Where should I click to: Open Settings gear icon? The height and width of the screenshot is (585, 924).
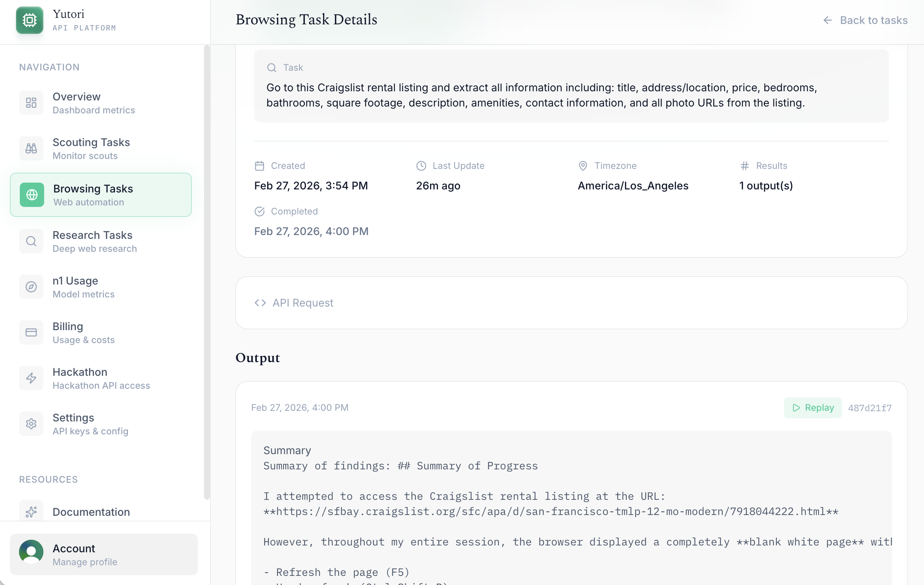click(x=31, y=423)
